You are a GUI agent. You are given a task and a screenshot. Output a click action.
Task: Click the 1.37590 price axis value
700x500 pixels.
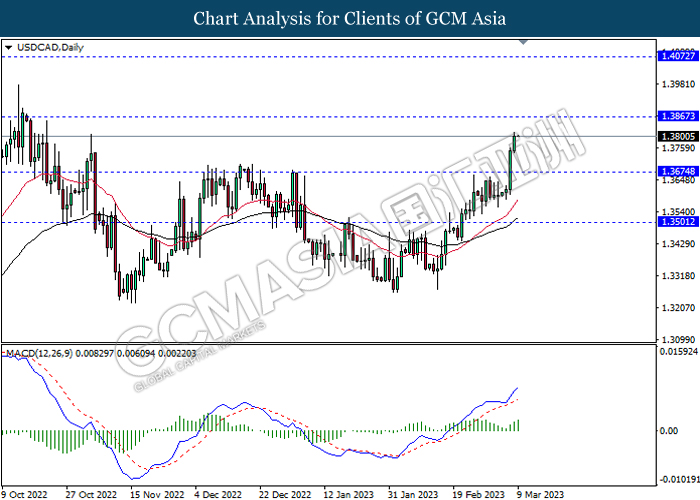point(679,148)
